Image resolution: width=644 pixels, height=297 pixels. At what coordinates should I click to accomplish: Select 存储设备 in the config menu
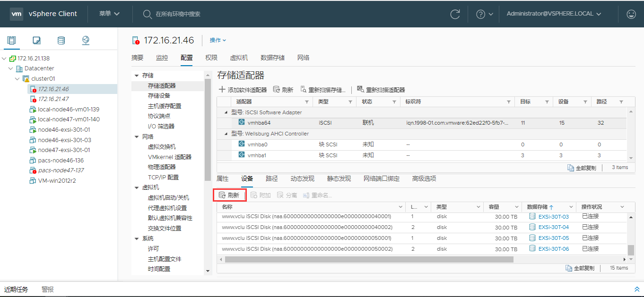pyautogui.click(x=159, y=96)
